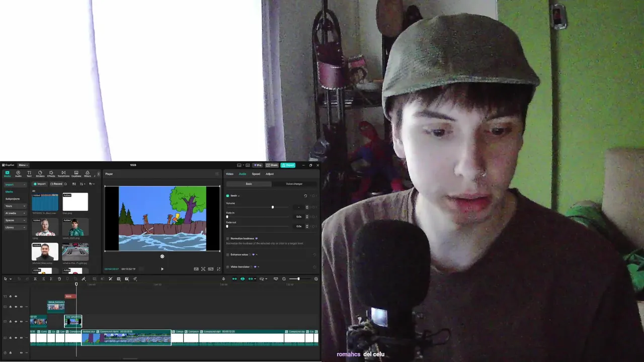Select the Basic audio sub-tab
Viewport: 644px width, 362px height.
point(249,184)
